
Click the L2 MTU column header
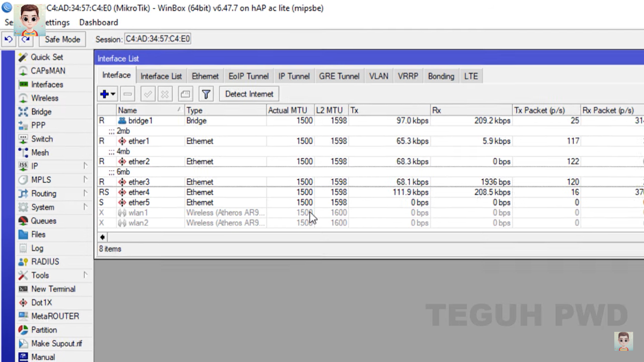(x=331, y=110)
